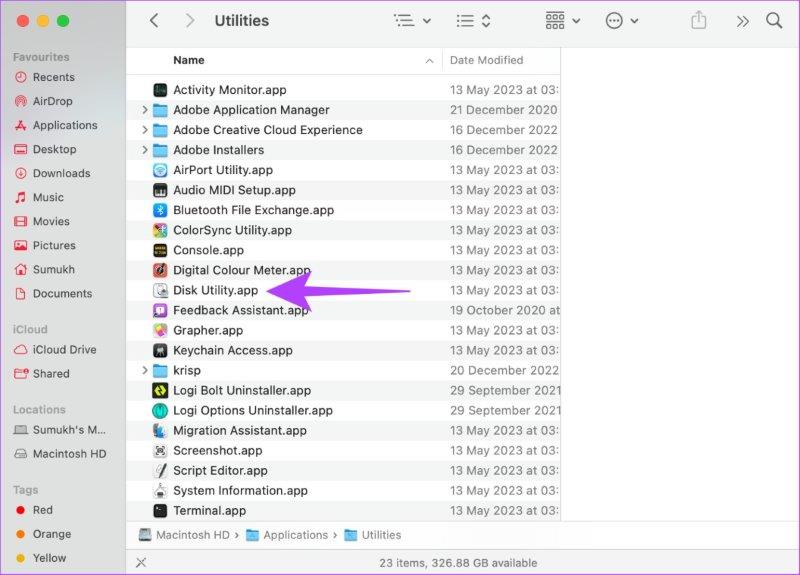Viewport: 800px width, 575px height.
Task: Open Documents in the sidebar
Action: coord(54,294)
